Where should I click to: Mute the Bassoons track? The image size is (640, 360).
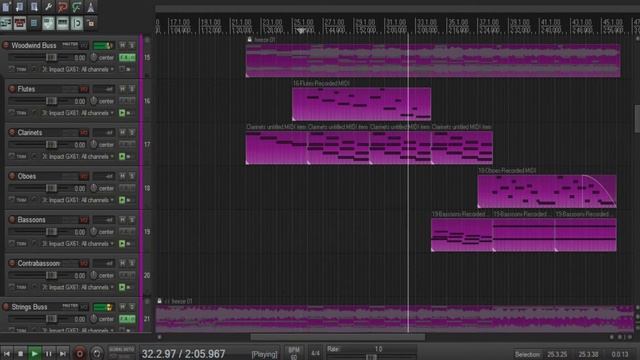pos(122,220)
